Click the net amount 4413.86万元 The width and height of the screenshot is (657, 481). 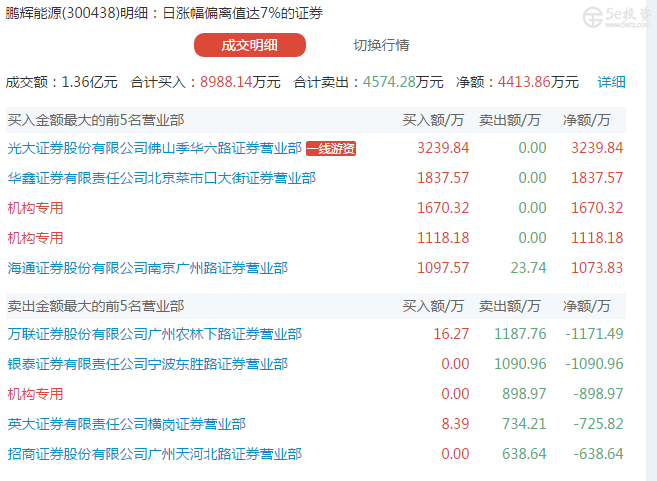(x=538, y=82)
